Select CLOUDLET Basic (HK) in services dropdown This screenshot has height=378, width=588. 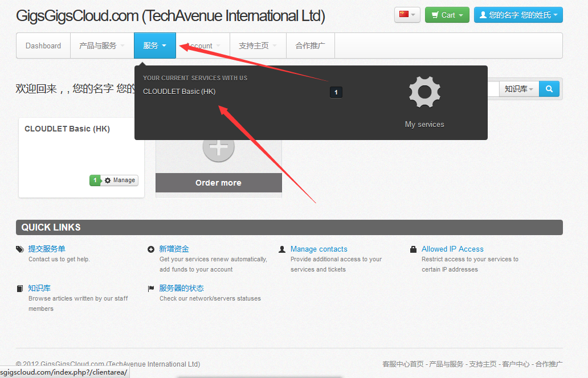[x=179, y=92]
